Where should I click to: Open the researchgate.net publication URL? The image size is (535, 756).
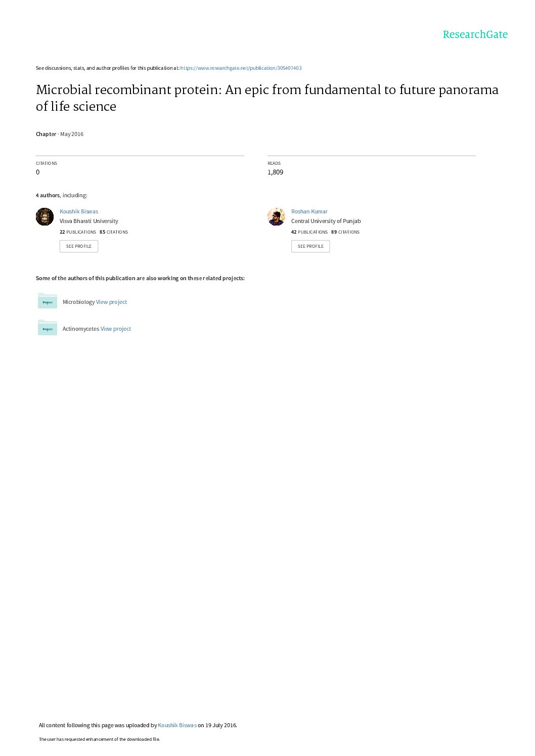pos(241,68)
